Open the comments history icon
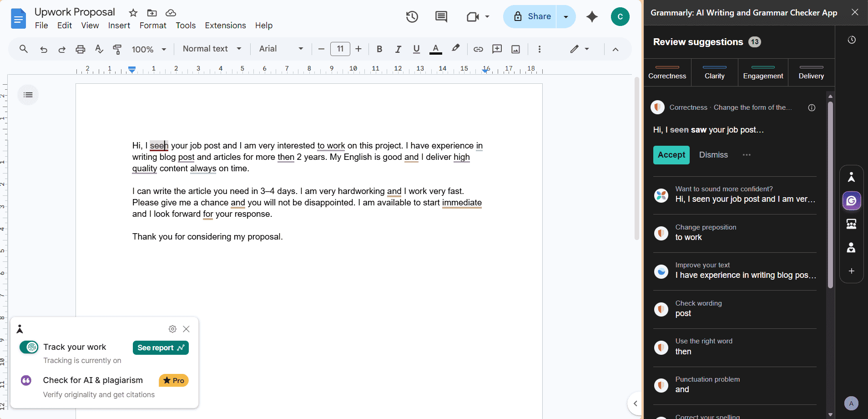The width and height of the screenshot is (868, 419). tap(441, 17)
